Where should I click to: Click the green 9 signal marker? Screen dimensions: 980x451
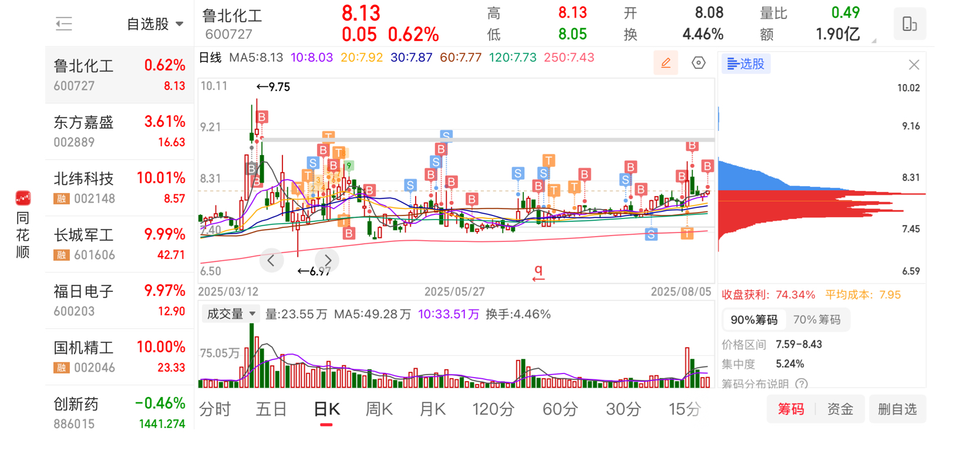click(349, 166)
